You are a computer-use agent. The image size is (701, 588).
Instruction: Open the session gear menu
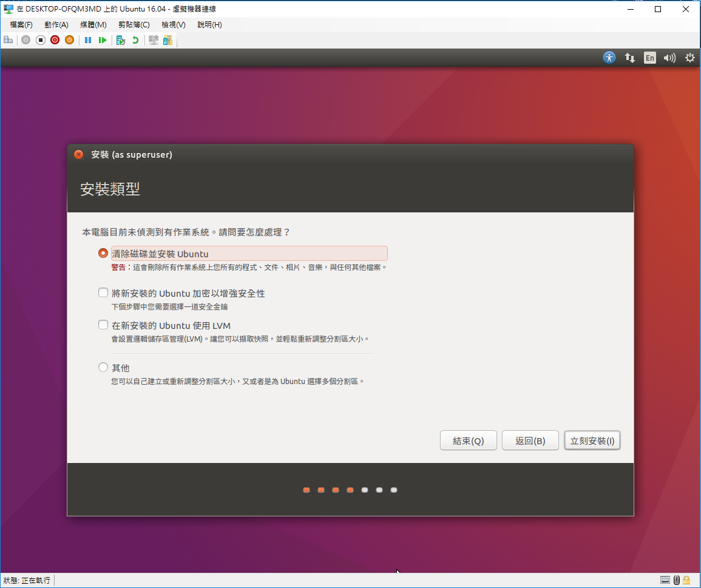point(689,58)
